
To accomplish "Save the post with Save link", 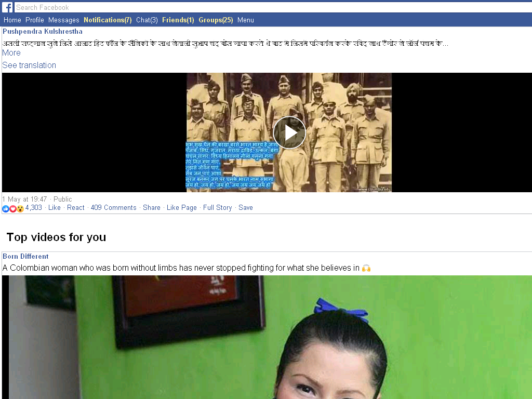I will pyautogui.click(x=246, y=207).
